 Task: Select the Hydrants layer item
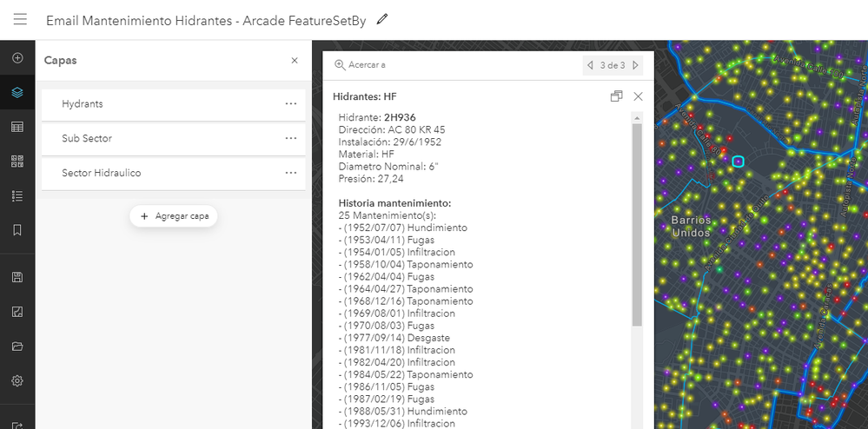[x=83, y=104]
